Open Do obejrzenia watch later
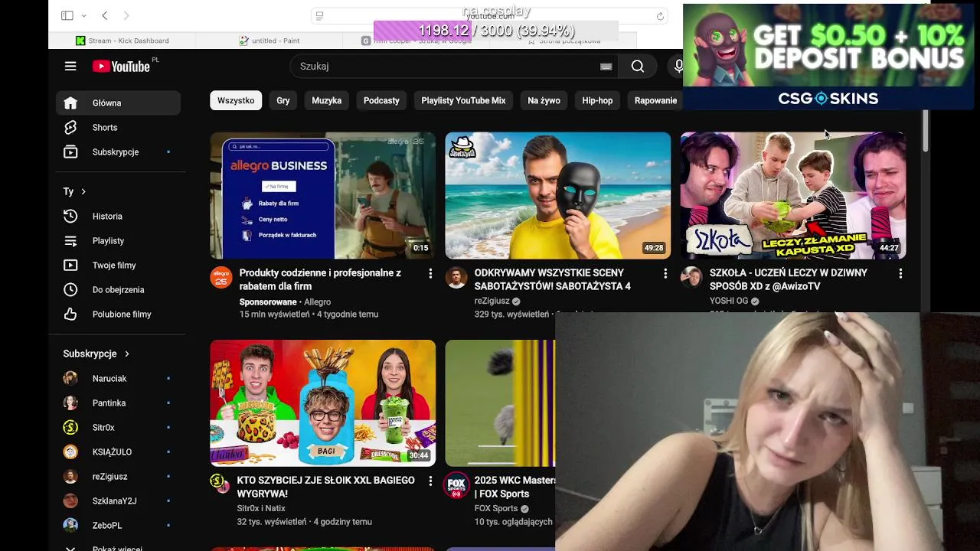This screenshot has width=980, height=551. click(x=118, y=289)
